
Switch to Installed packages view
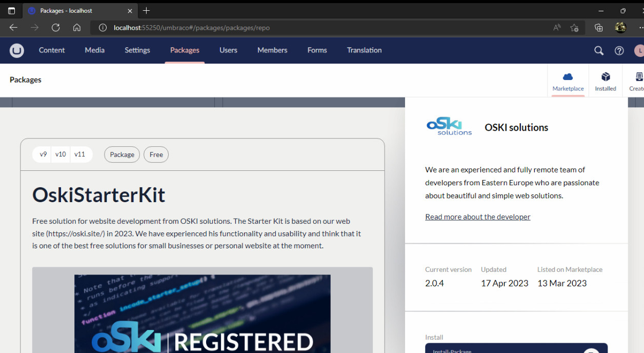606,81
